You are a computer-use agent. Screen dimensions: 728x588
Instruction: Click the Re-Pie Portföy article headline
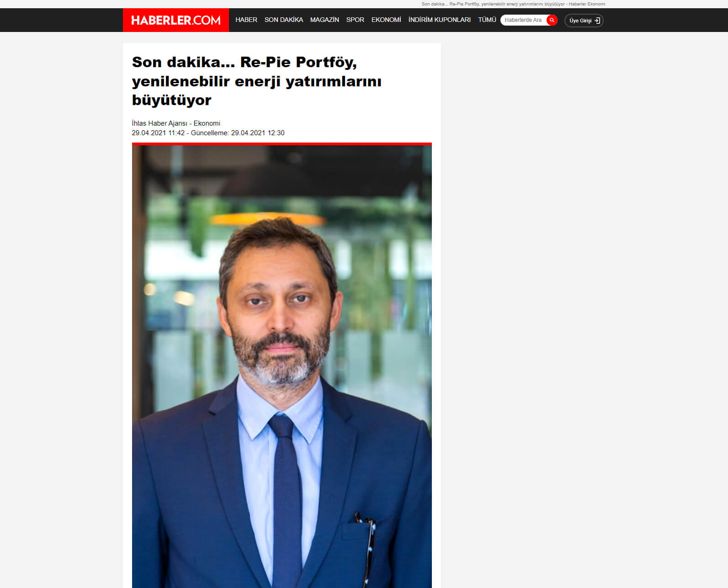click(x=257, y=81)
